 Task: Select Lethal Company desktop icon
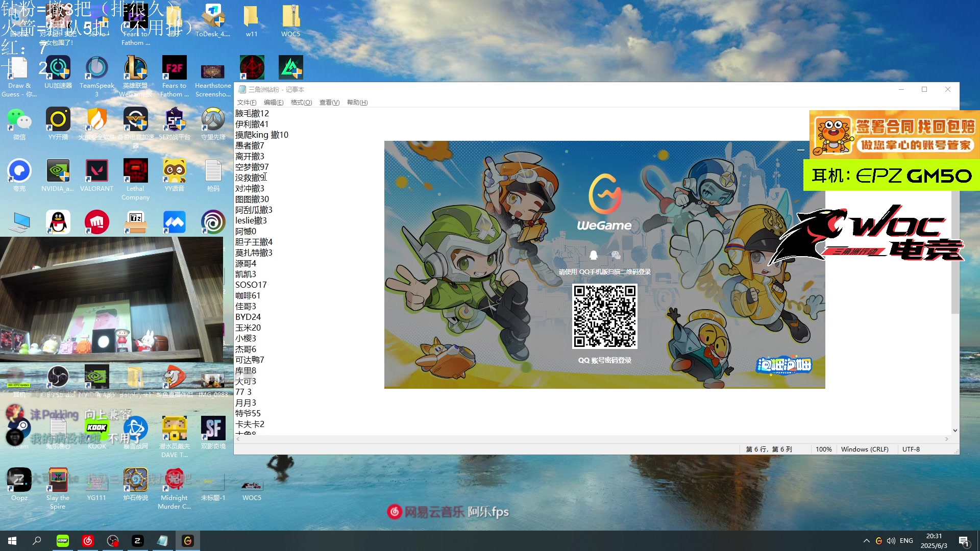point(135,180)
